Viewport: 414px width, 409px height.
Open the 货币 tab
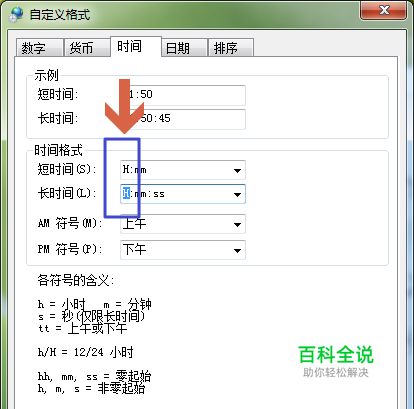pos(87,48)
